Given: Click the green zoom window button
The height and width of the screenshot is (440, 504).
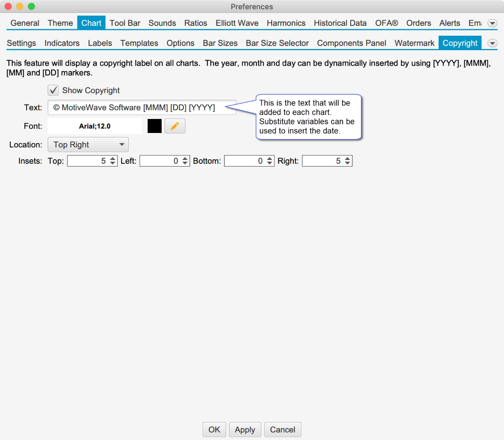Looking at the screenshot, I should [32, 6].
